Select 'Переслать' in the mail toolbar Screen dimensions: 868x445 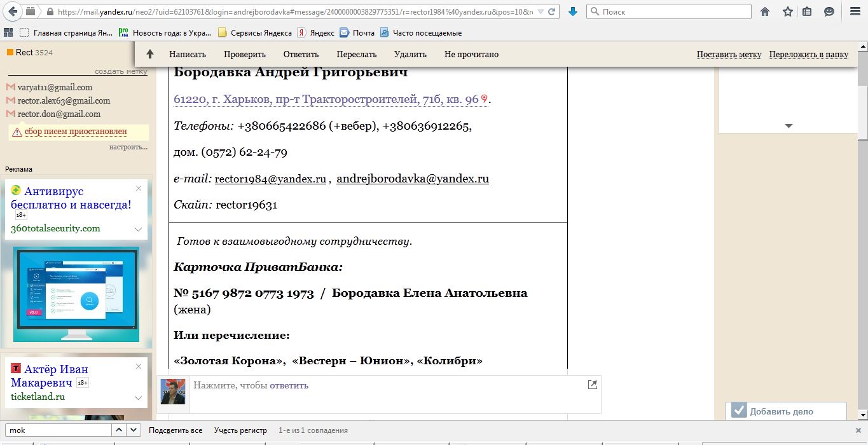(357, 54)
